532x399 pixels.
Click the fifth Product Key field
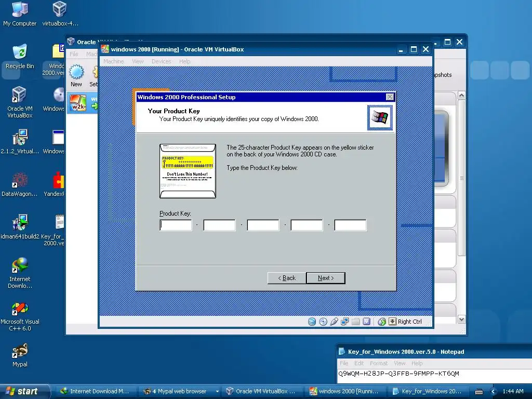click(351, 225)
